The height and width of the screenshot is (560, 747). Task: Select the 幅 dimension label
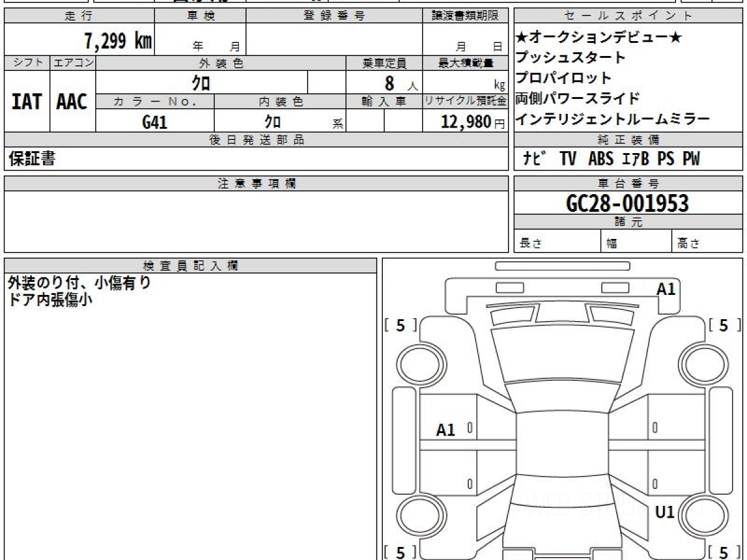(x=612, y=244)
